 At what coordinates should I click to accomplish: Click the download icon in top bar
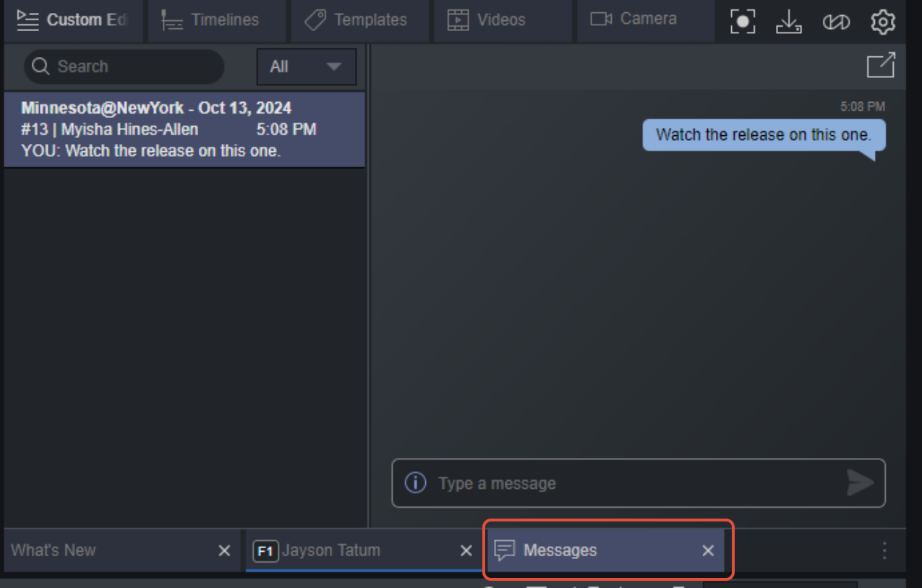point(789,22)
